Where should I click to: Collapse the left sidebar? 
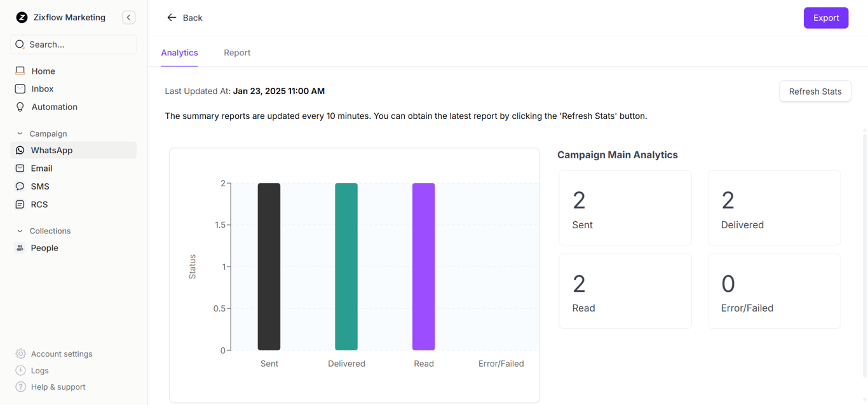128,17
